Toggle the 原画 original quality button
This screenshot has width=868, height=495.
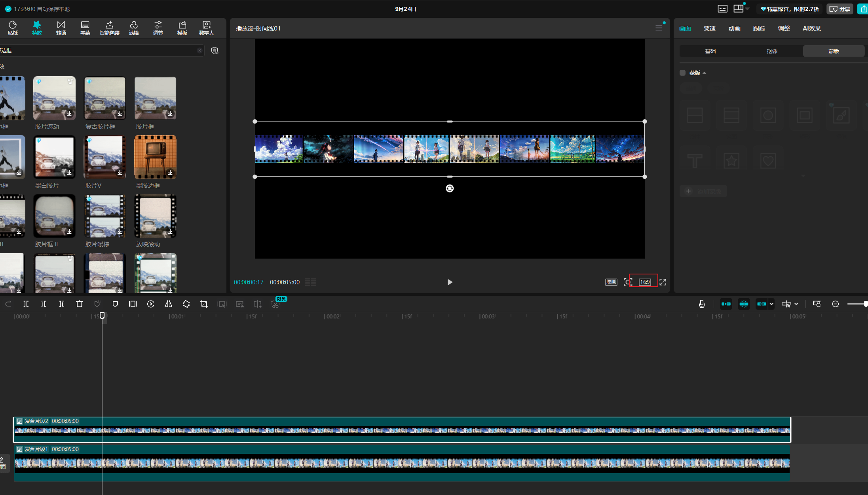point(611,282)
